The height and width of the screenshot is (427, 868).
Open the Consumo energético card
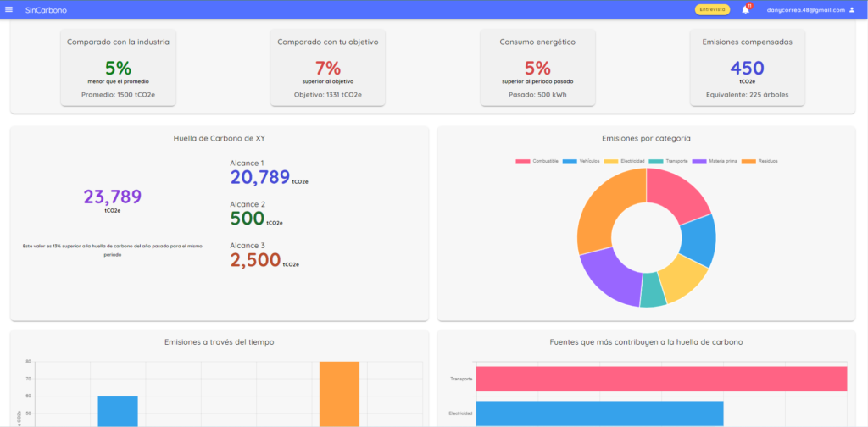pyautogui.click(x=537, y=68)
